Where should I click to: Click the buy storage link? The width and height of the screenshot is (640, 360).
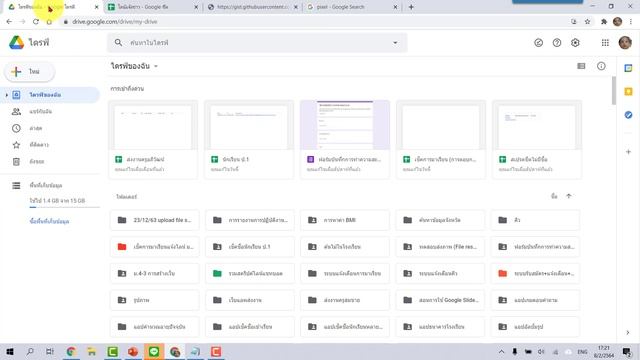point(49,221)
